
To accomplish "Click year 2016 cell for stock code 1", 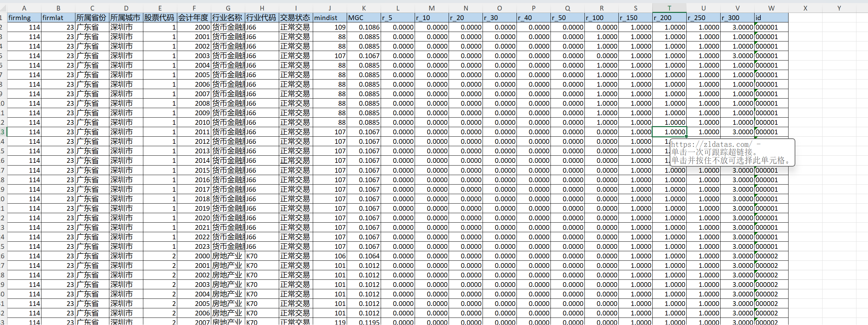I will tap(194, 180).
